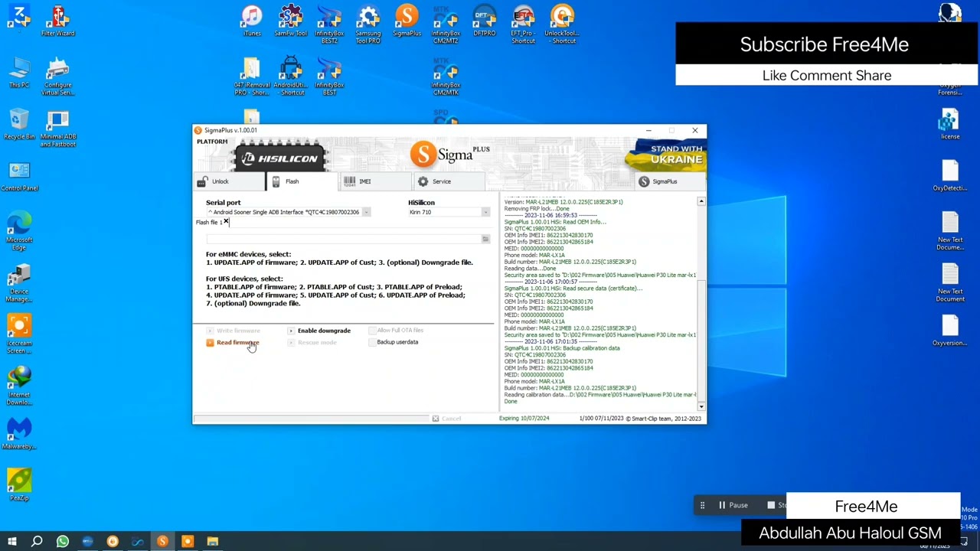Click the log panel scroll up arrow
The image size is (980, 551).
[701, 201]
